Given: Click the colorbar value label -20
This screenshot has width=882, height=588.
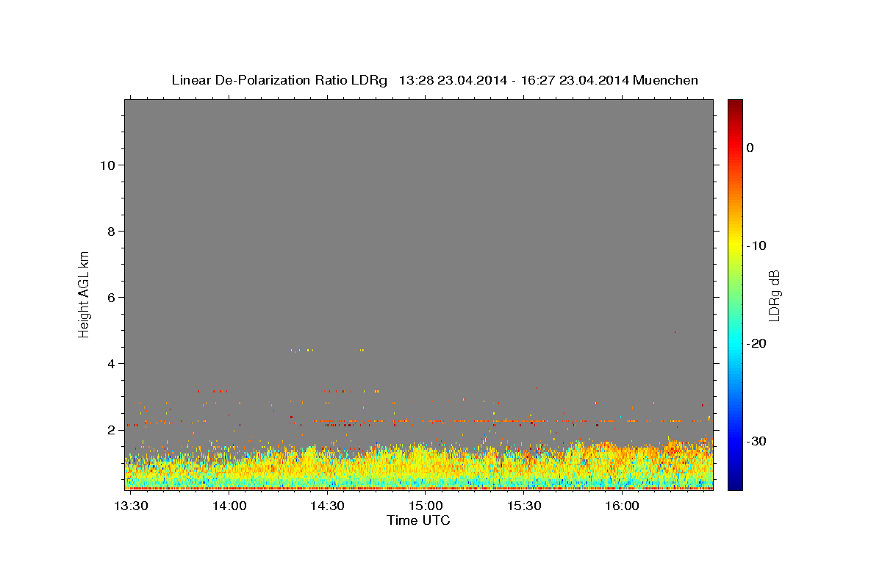Looking at the screenshot, I should pyautogui.click(x=756, y=343).
